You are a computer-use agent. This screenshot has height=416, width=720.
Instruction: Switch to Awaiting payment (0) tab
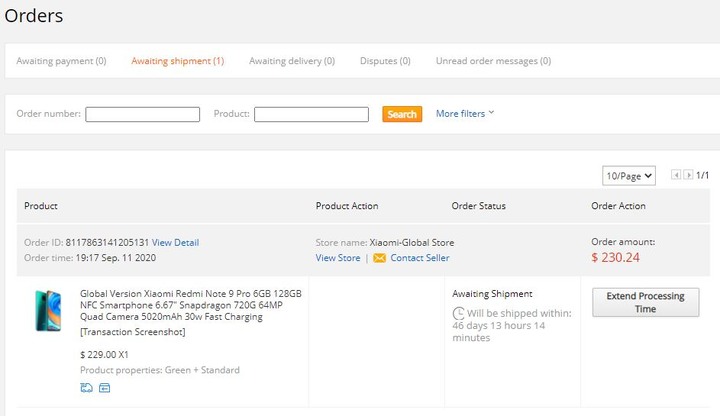61,61
